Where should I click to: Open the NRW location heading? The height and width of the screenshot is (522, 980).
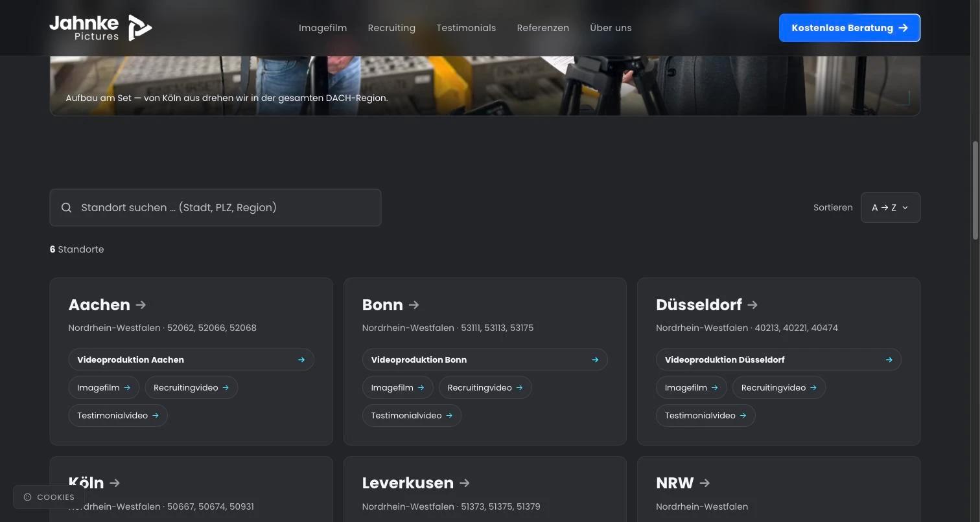coord(675,482)
